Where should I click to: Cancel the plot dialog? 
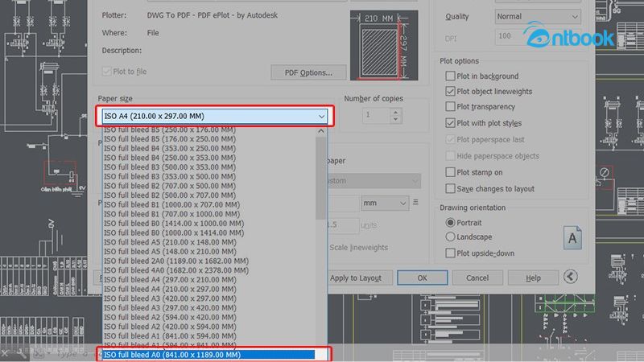(x=477, y=278)
